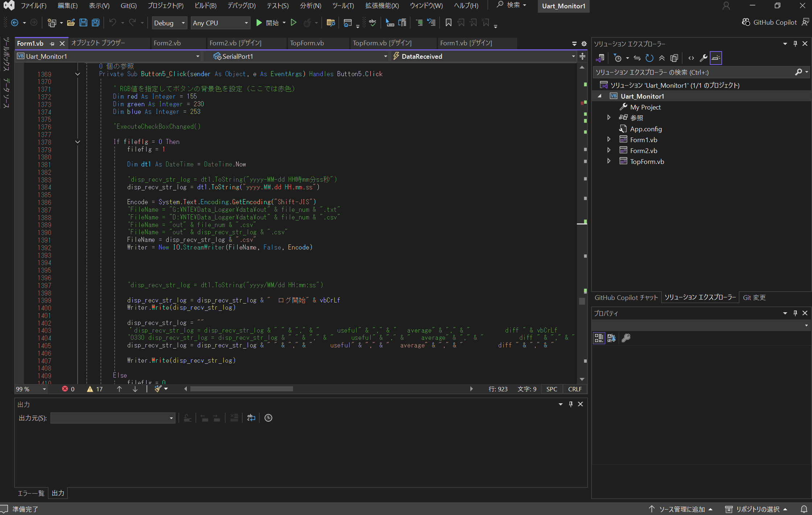Switch to the TopForm.vb editor tab
The height and width of the screenshot is (515, 812).
(307, 43)
